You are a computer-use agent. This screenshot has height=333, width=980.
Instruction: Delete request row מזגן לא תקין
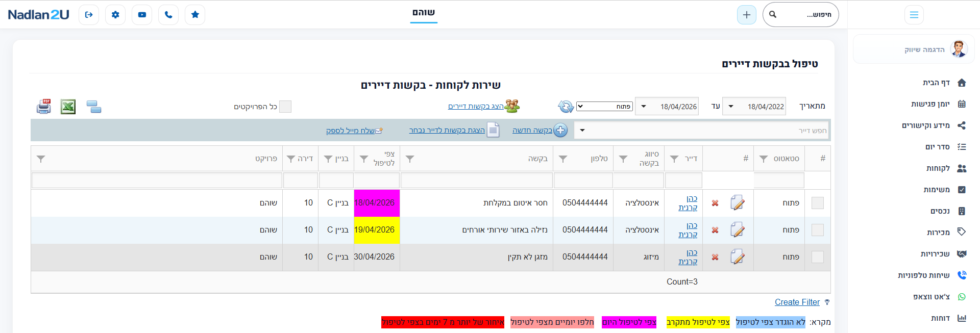pos(715,257)
